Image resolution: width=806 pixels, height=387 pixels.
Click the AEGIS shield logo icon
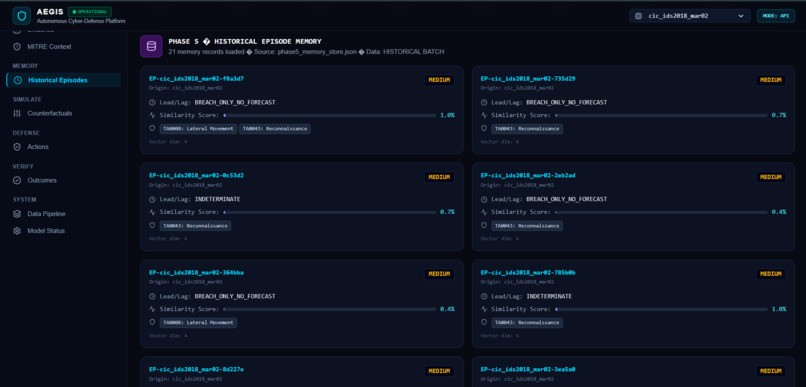click(21, 15)
